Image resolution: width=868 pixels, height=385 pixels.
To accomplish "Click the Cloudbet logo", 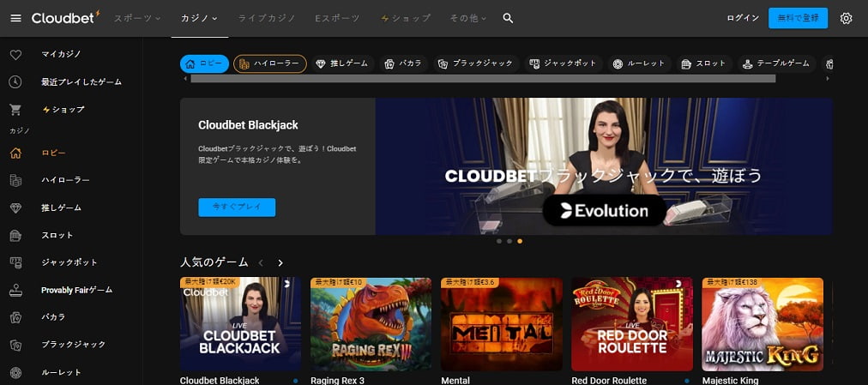I will (66, 18).
